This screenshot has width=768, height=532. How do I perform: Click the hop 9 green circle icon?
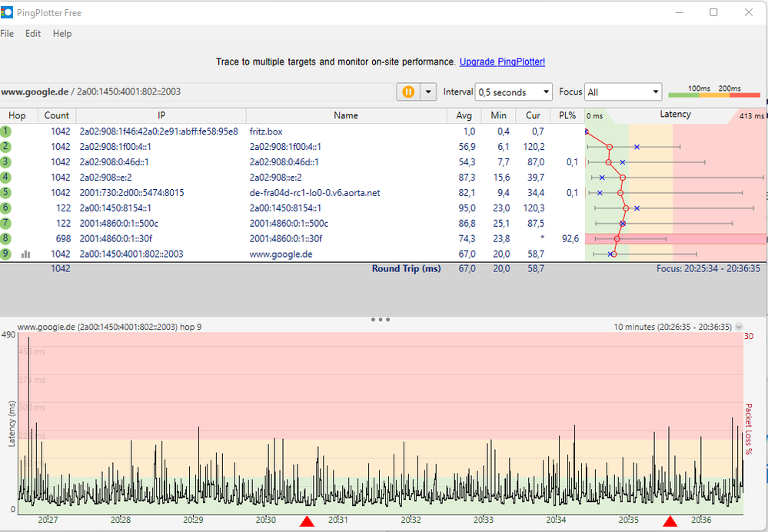6,254
